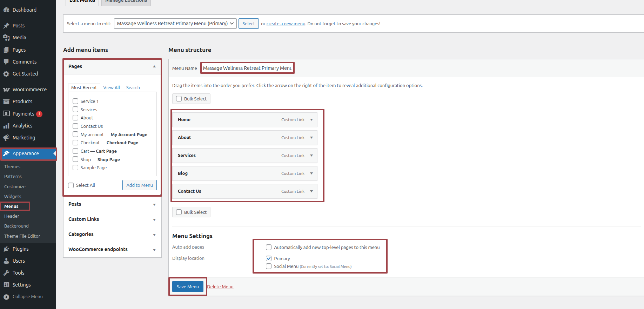This screenshot has height=309, width=644.
Task: Enable the Social Menu display location
Action: (x=269, y=266)
